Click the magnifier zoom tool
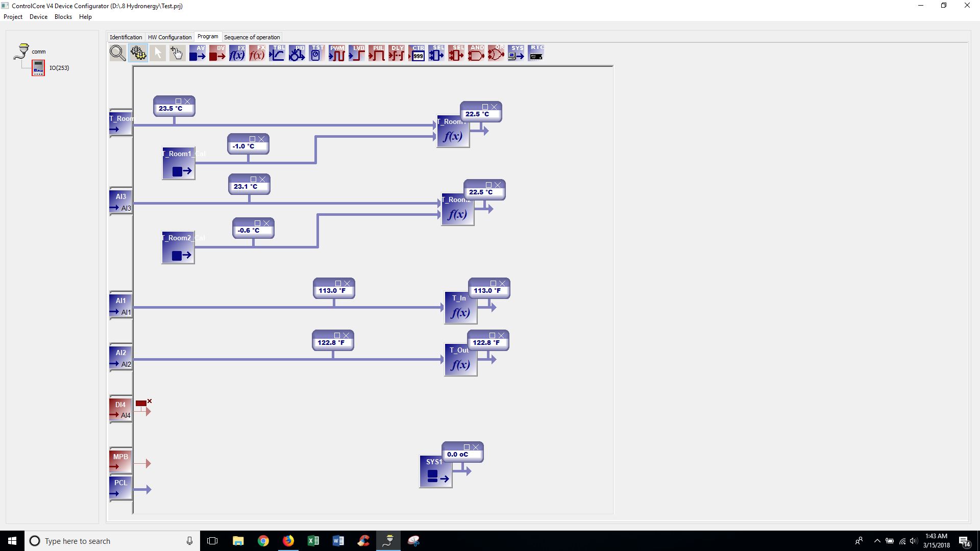This screenshot has width=980, height=551. [117, 53]
